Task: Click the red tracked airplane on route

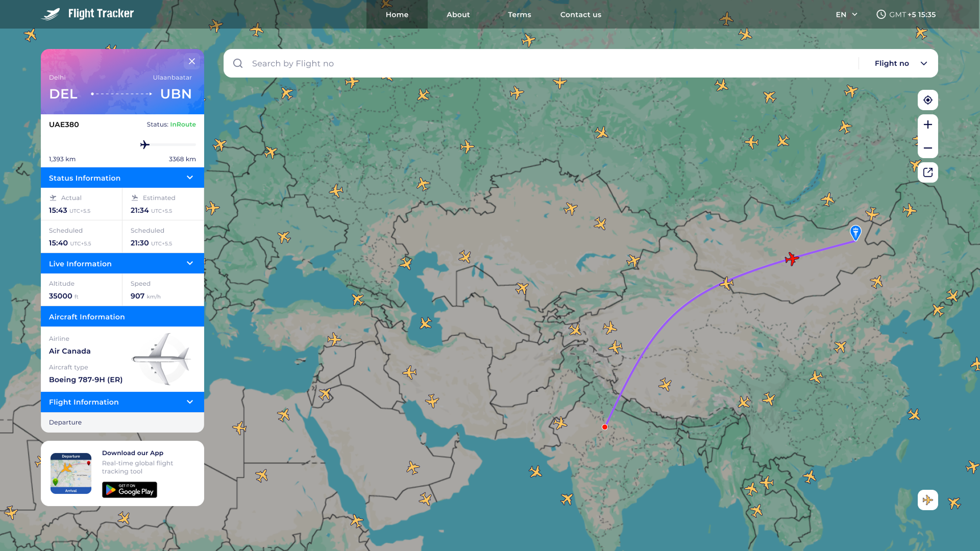Action: [x=792, y=259]
